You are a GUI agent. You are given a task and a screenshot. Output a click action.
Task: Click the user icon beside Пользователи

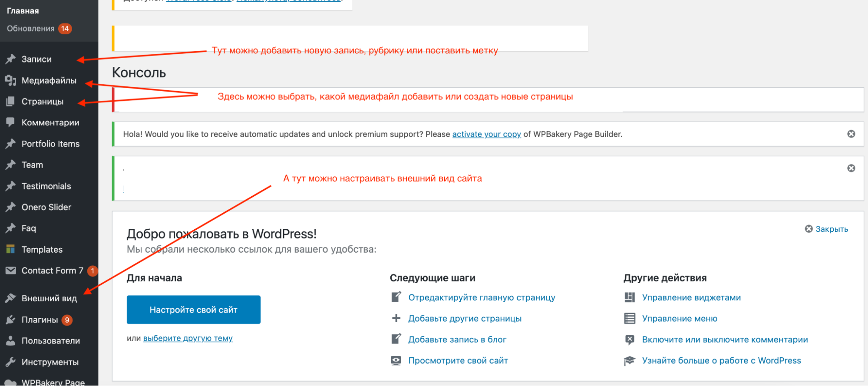(x=10, y=341)
